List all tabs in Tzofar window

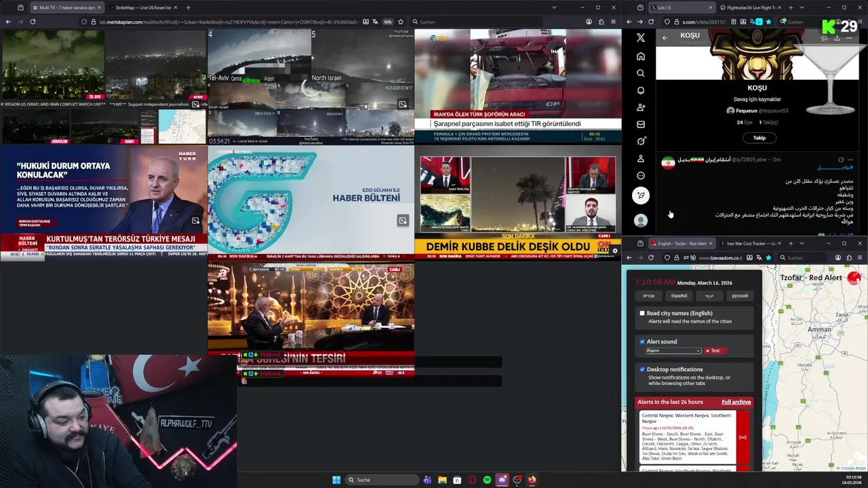pos(802,243)
